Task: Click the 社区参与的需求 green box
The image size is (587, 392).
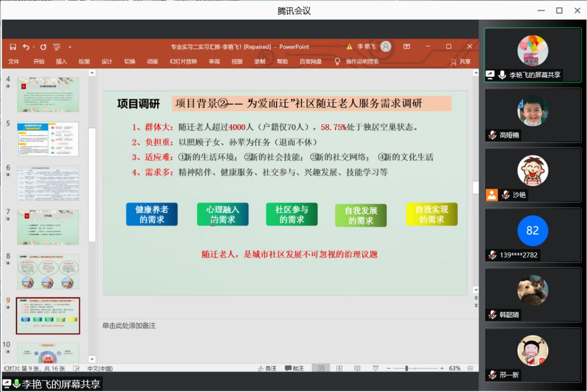Action: click(x=292, y=214)
